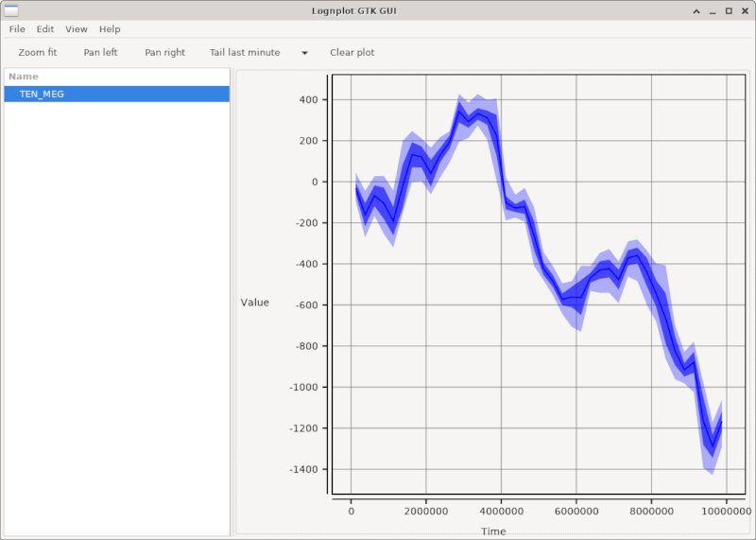
Task: Click the -400 value tick label
Action: pos(306,264)
